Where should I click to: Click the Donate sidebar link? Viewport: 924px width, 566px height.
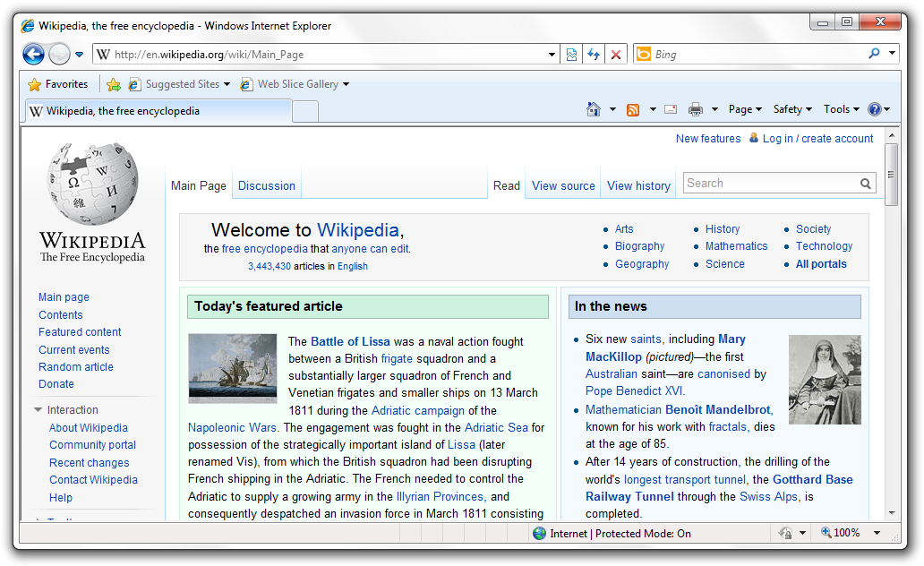pyautogui.click(x=56, y=384)
